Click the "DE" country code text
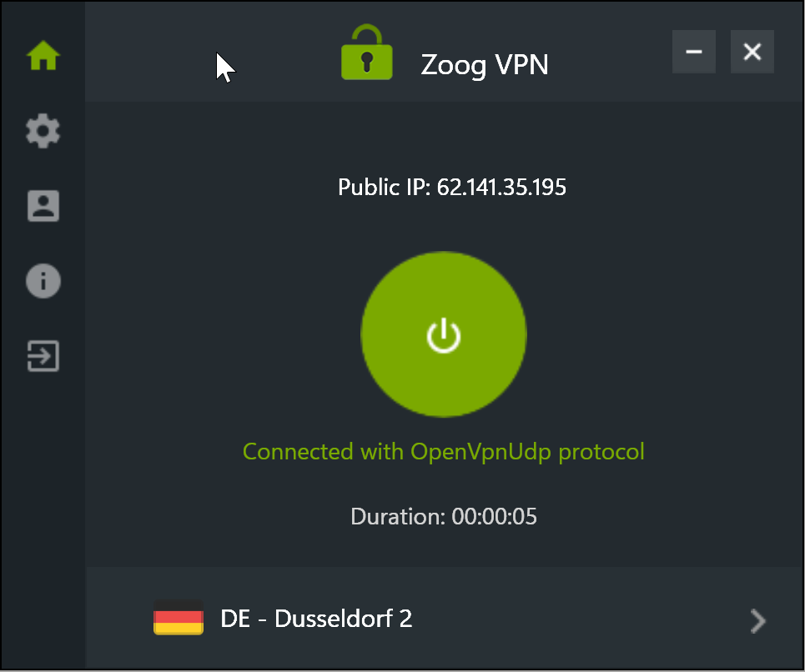Screen dimensions: 805x672 tap(235, 619)
